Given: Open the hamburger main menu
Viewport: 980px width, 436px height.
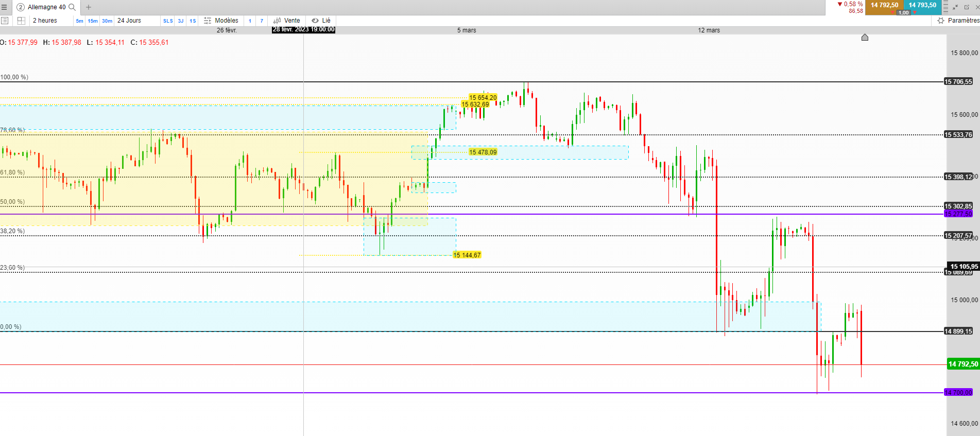Looking at the screenshot, I should tap(4, 7).
